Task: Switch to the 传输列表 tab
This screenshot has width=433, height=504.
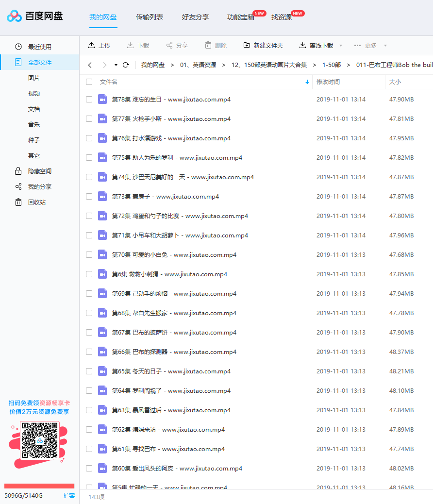Action: [150, 17]
